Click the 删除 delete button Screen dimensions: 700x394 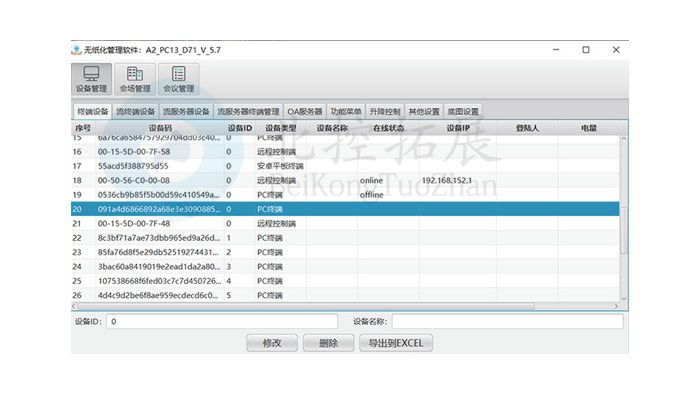click(329, 343)
